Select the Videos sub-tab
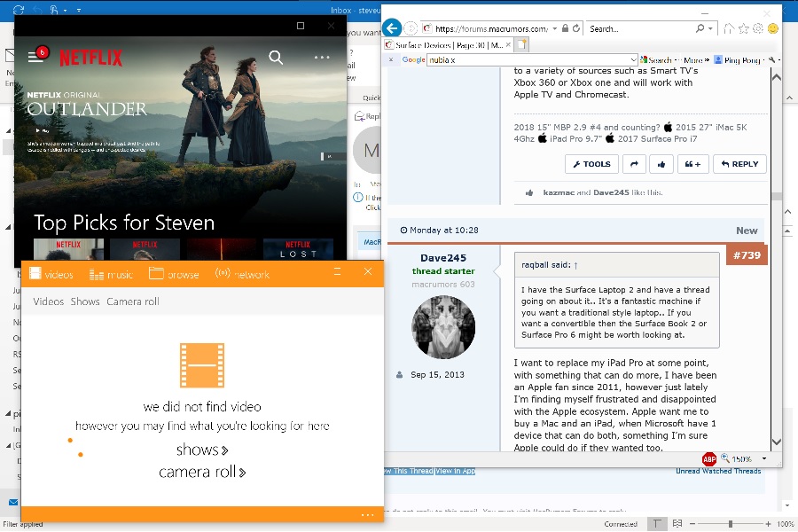Viewport: 798px width, 532px height. (49, 301)
